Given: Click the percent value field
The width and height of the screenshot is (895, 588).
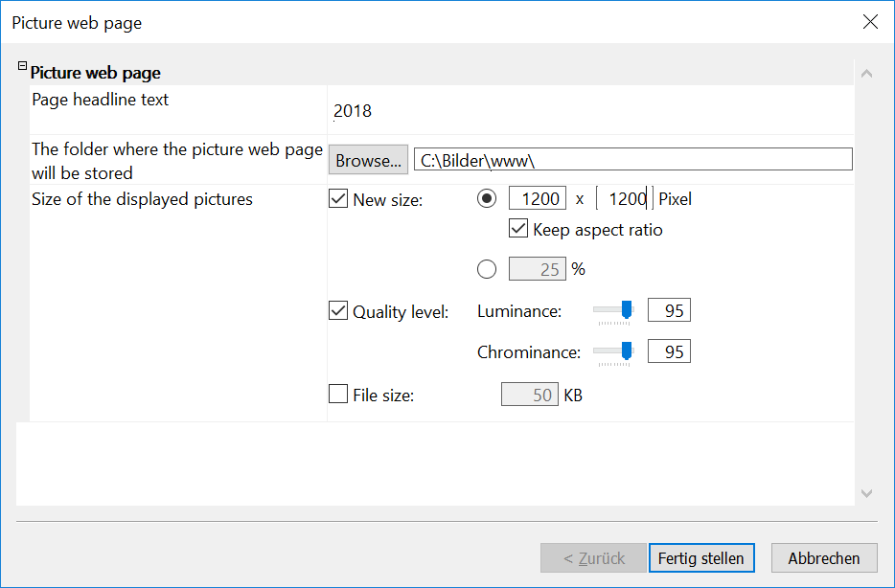Looking at the screenshot, I should coord(538,269).
